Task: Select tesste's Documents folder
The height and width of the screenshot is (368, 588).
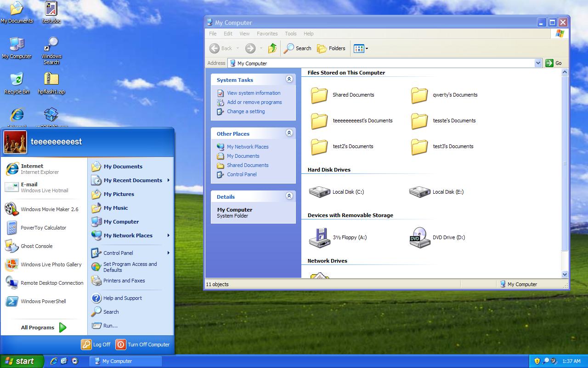Action: click(444, 121)
